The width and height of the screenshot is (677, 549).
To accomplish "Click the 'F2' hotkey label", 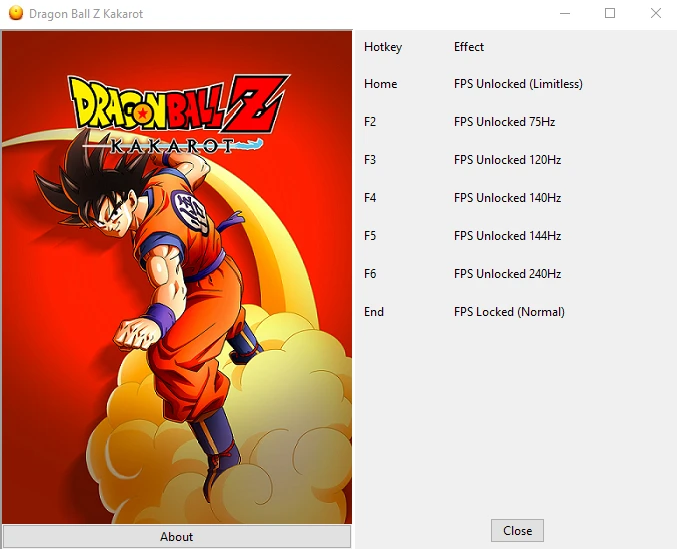I will point(370,122).
